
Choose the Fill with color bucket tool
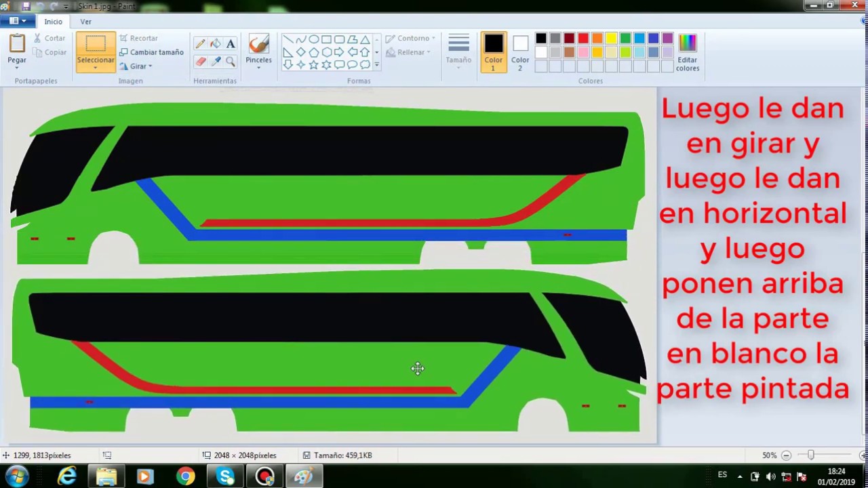click(216, 43)
